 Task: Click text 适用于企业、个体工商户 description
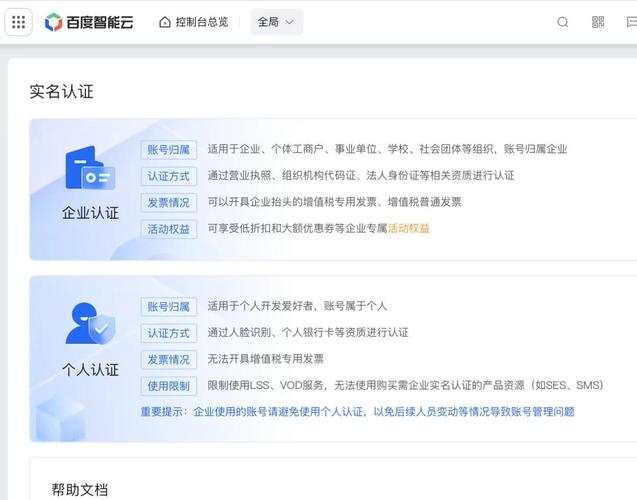pyautogui.click(x=387, y=149)
